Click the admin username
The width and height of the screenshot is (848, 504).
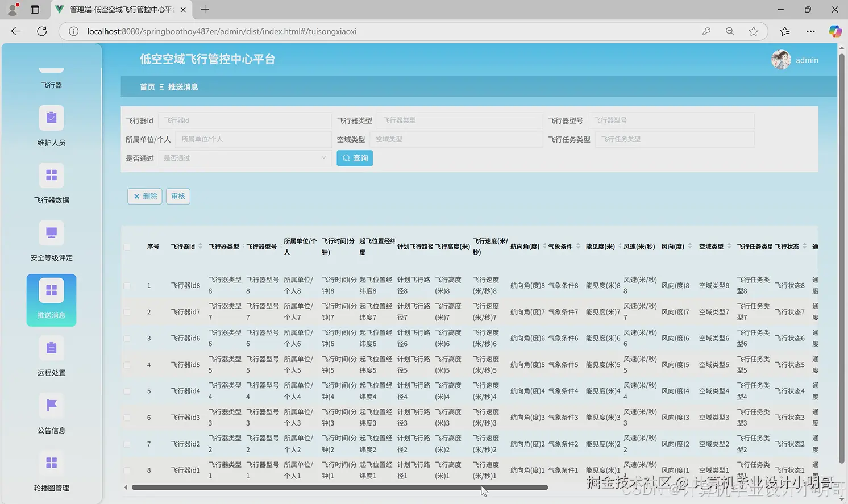807,60
